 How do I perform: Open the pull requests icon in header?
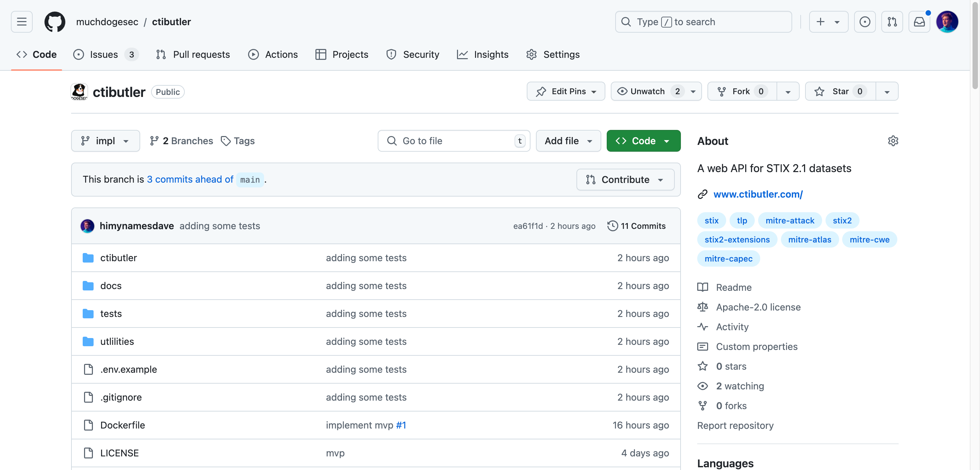click(x=892, y=22)
